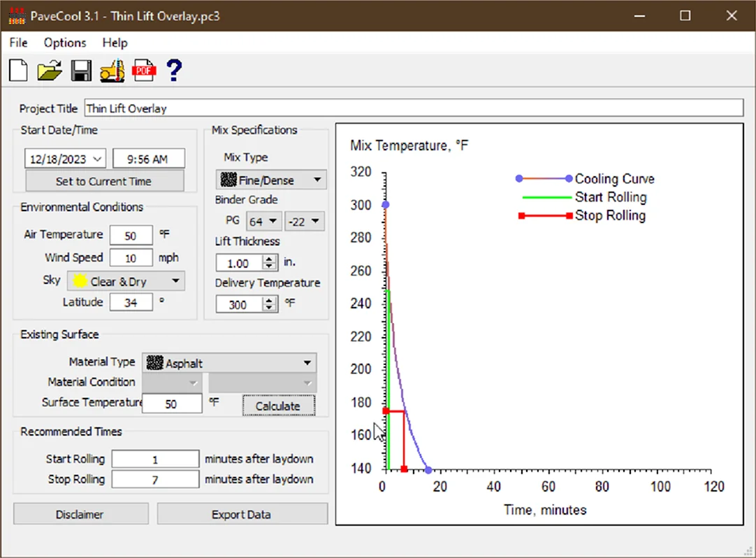Click the roller thermometer calculate icon
Screen dimensions: 756x558
tap(112, 70)
